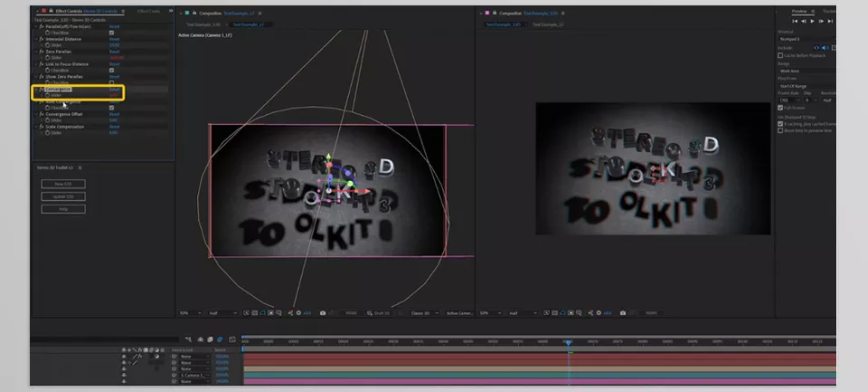Image resolution: width=868 pixels, height=392 pixels.
Task: Open the Effect Controls panel tab
Action: pos(86,11)
